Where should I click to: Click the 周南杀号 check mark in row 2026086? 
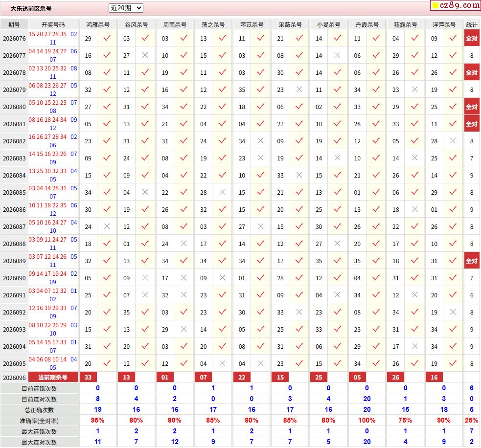(x=184, y=209)
